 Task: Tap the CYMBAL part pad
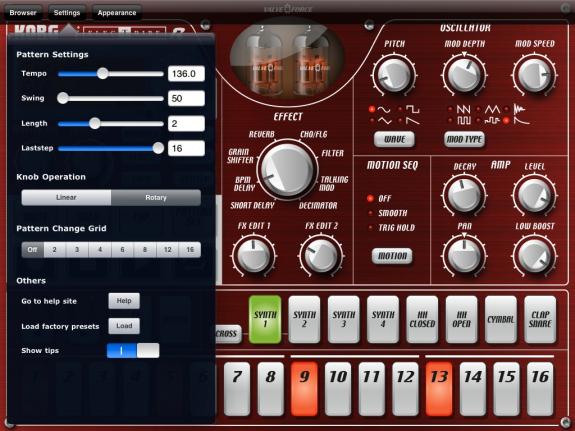(x=501, y=319)
